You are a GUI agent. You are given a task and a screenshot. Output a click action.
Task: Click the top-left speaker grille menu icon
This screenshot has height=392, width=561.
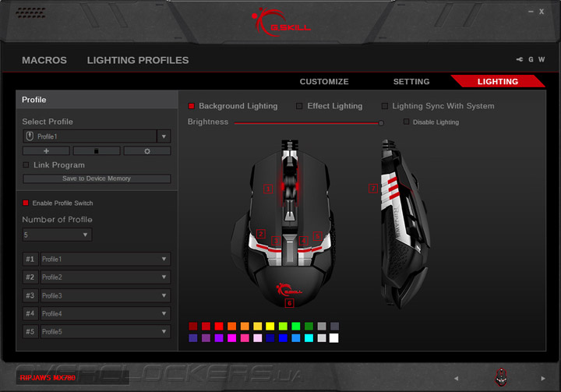pyautogui.click(x=30, y=13)
